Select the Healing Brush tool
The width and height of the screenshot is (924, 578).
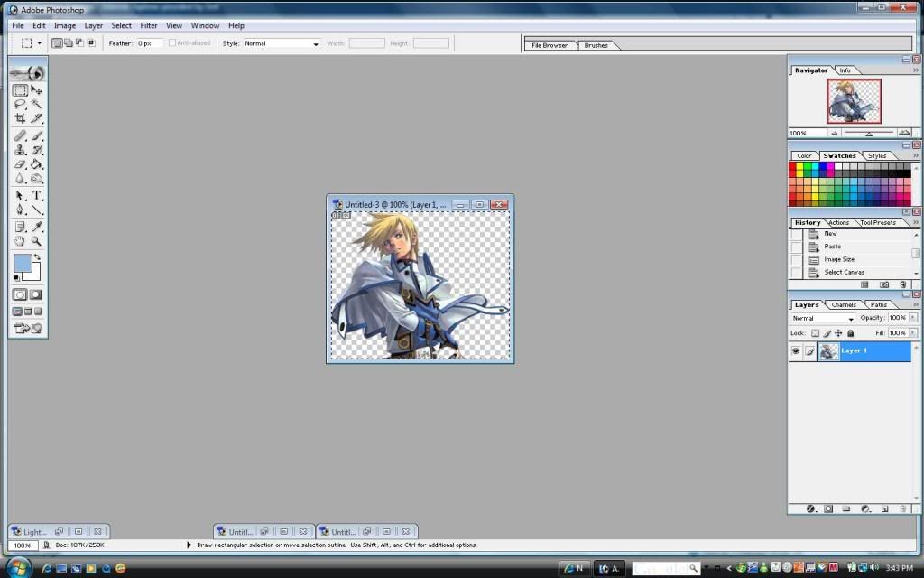point(20,135)
